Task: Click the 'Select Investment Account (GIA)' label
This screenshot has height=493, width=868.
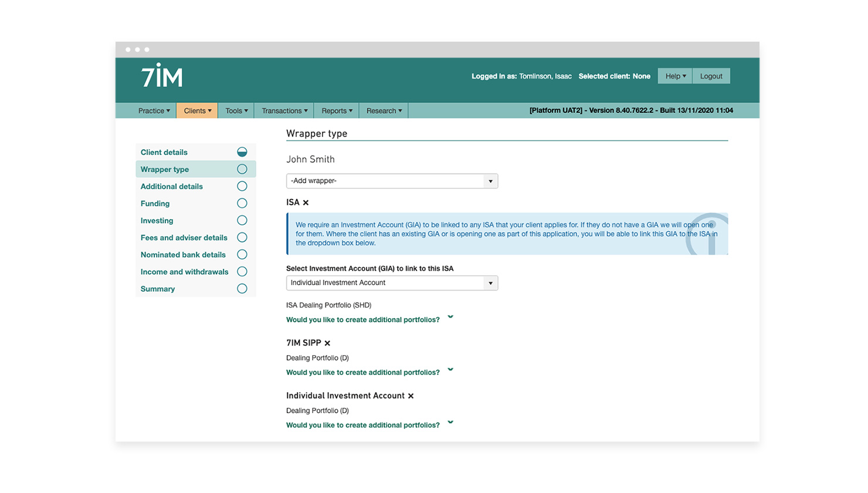Action: click(x=369, y=269)
